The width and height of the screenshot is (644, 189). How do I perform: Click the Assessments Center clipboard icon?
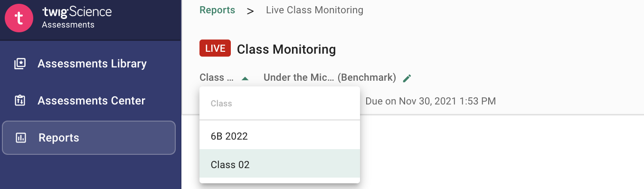coord(20,101)
